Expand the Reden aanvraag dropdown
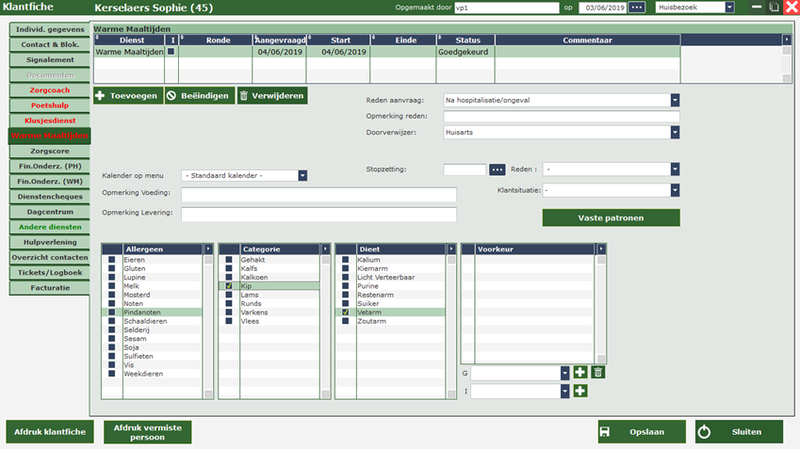The width and height of the screenshot is (800, 449). pos(675,100)
